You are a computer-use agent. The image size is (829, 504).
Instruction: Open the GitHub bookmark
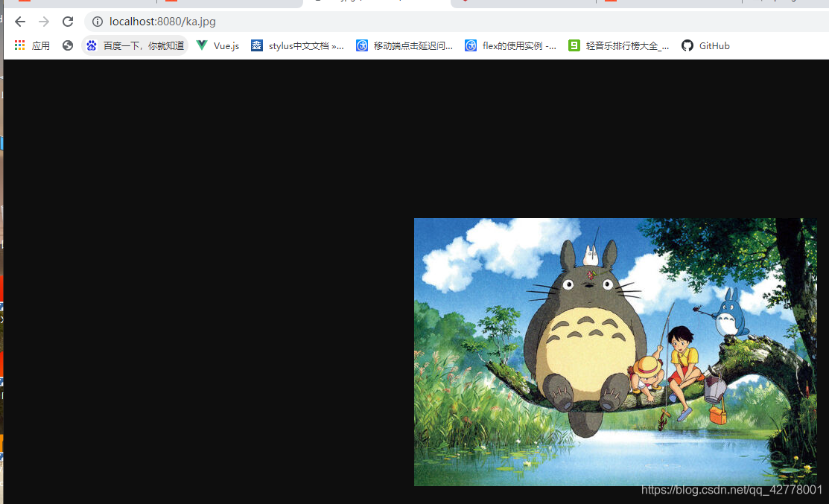(x=705, y=46)
